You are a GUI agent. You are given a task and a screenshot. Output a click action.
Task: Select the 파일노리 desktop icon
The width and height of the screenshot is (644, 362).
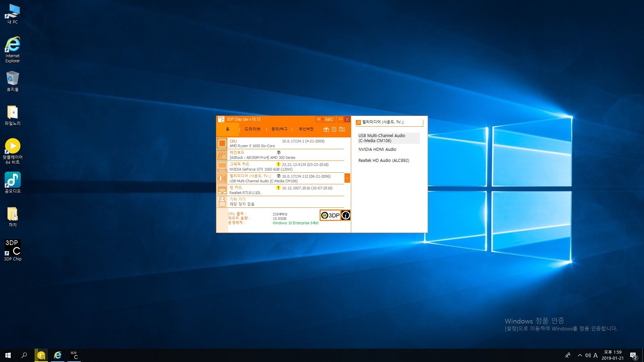[x=12, y=115]
